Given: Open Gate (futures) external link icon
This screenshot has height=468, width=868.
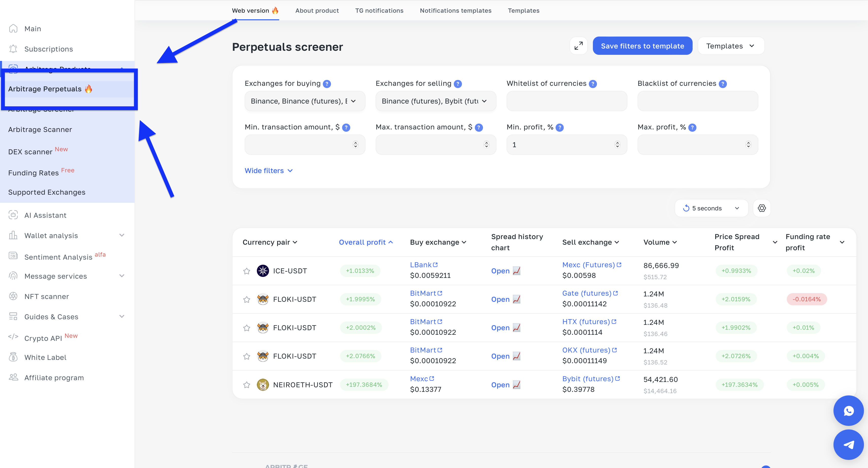Looking at the screenshot, I should tap(615, 293).
